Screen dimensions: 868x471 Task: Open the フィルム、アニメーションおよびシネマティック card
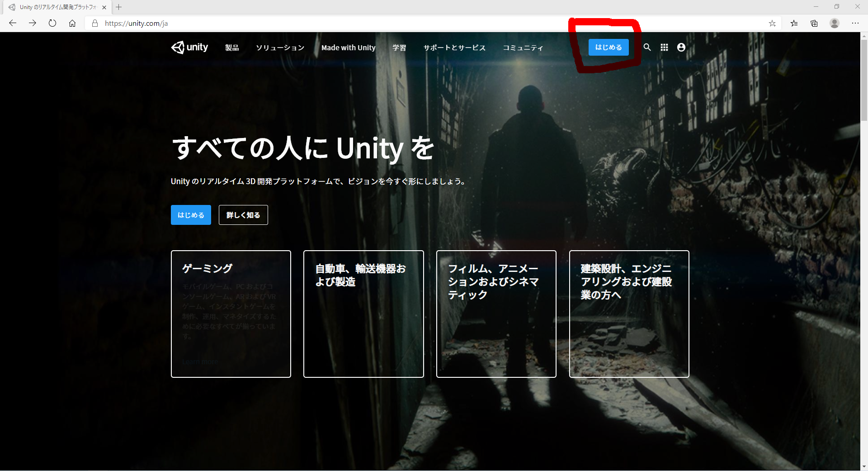[496, 314]
